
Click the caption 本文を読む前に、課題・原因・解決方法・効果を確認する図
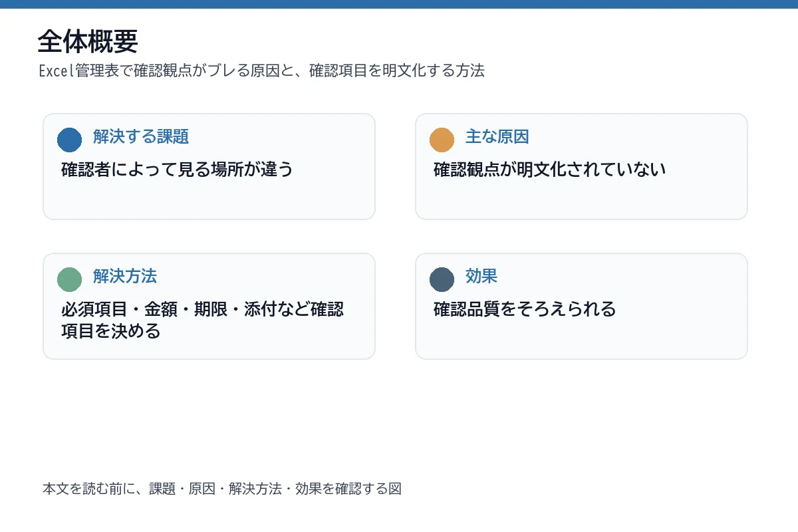pyautogui.click(x=222, y=489)
